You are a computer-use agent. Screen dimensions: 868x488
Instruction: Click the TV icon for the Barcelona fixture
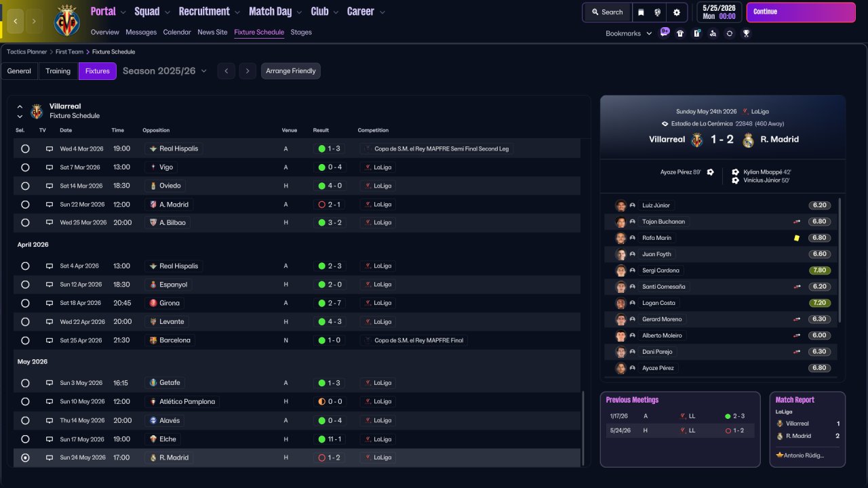coord(49,340)
